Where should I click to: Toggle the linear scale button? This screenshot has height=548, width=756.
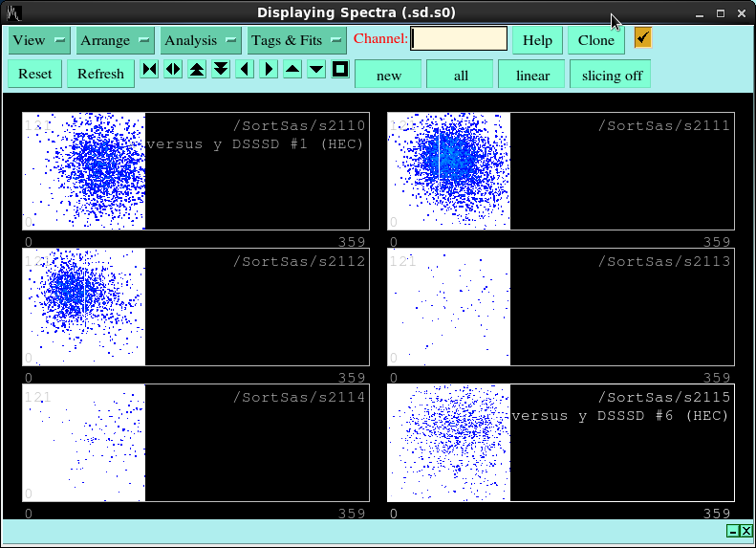pos(532,75)
